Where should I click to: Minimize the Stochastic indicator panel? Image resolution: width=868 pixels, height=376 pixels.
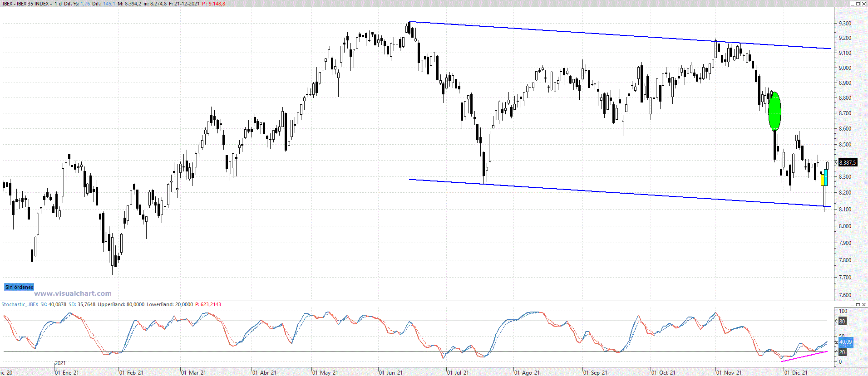pyautogui.click(x=852, y=305)
